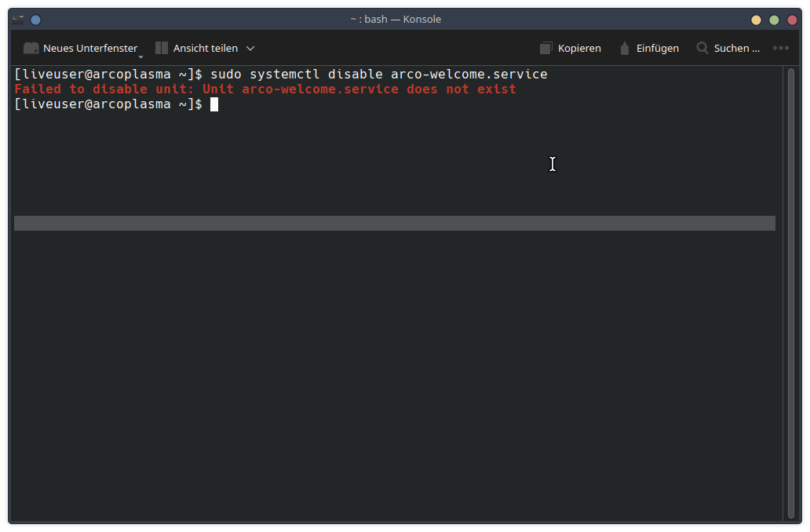This screenshot has height=532, width=810.
Task: Open the Neues Unterfenster dropdown arrow
Action: 140,56
